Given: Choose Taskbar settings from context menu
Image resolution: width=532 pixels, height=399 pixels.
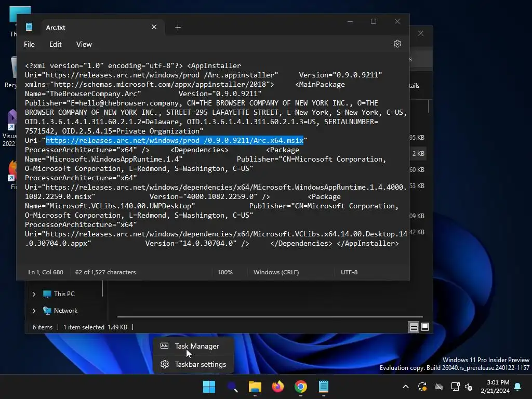Looking at the screenshot, I should coord(193,364).
